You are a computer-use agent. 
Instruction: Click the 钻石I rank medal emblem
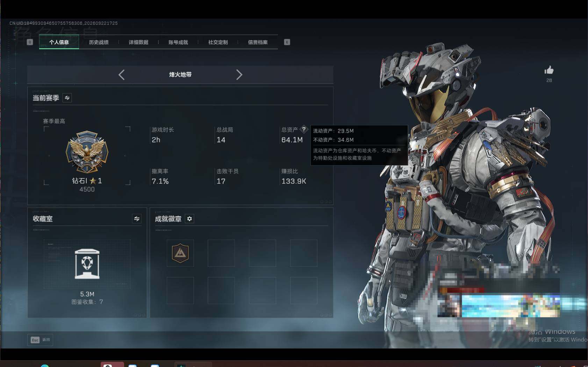click(x=87, y=152)
